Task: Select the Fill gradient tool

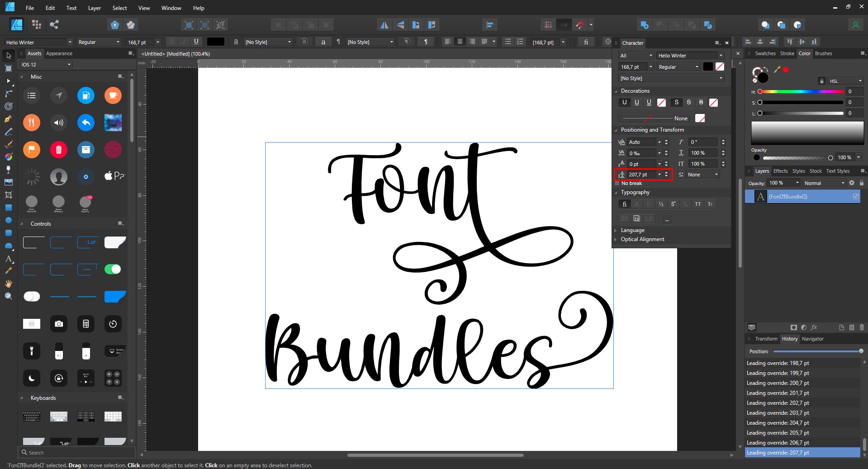Action: click(x=9, y=157)
